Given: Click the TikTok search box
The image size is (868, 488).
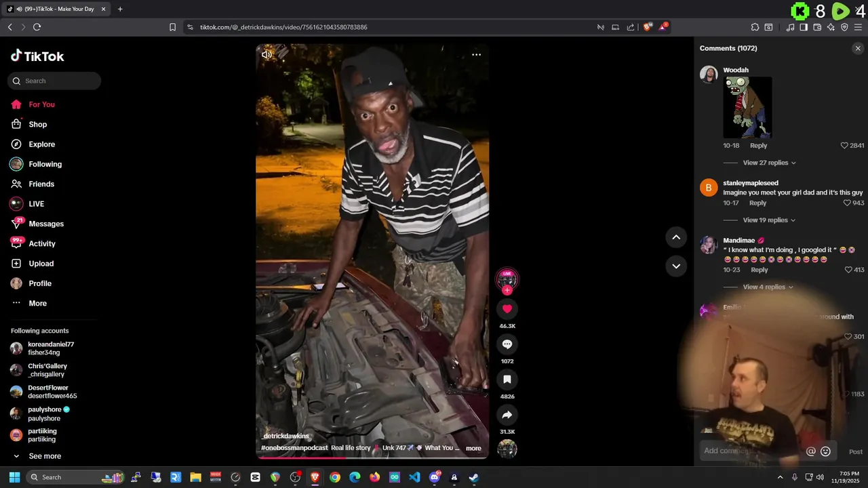Looking at the screenshot, I should 54,81.
